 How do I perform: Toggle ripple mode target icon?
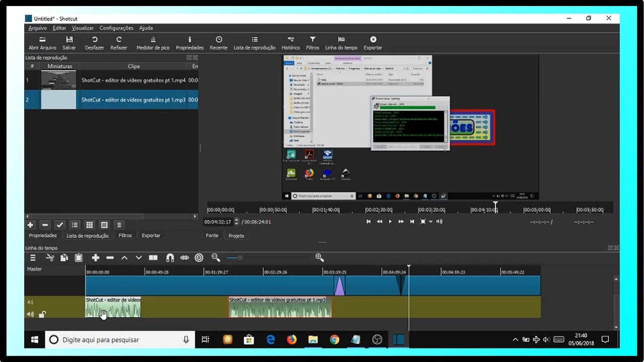(199, 257)
